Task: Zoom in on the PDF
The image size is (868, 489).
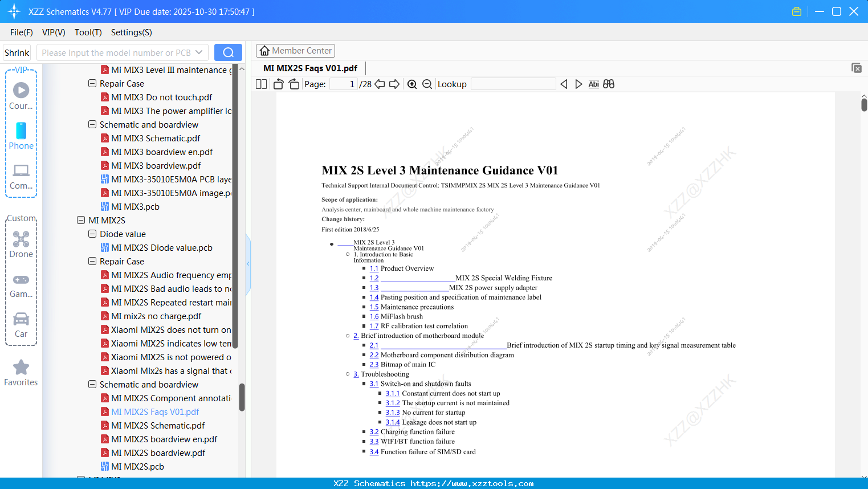Action: click(x=412, y=84)
